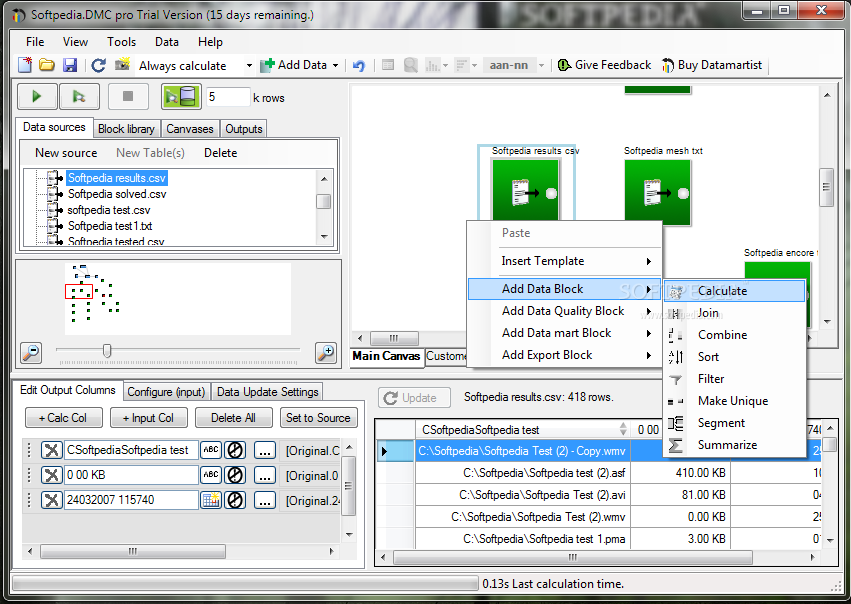
Task: Choose Combine from the submenu
Action: tap(734, 335)
